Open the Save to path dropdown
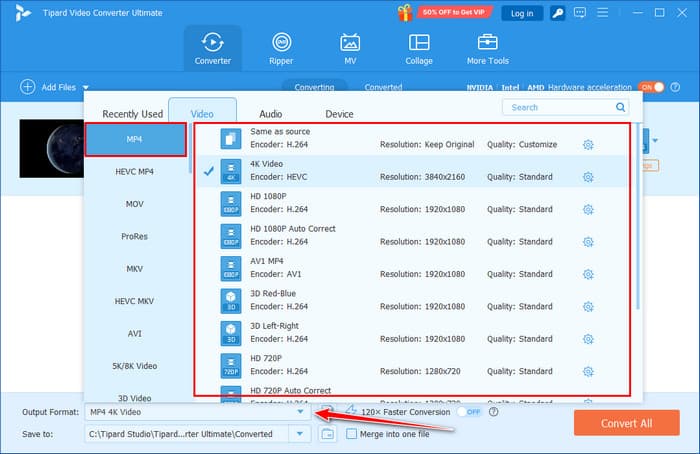This screenshot has height=454, width=700. pyautogui.click(x=300, y=433)
